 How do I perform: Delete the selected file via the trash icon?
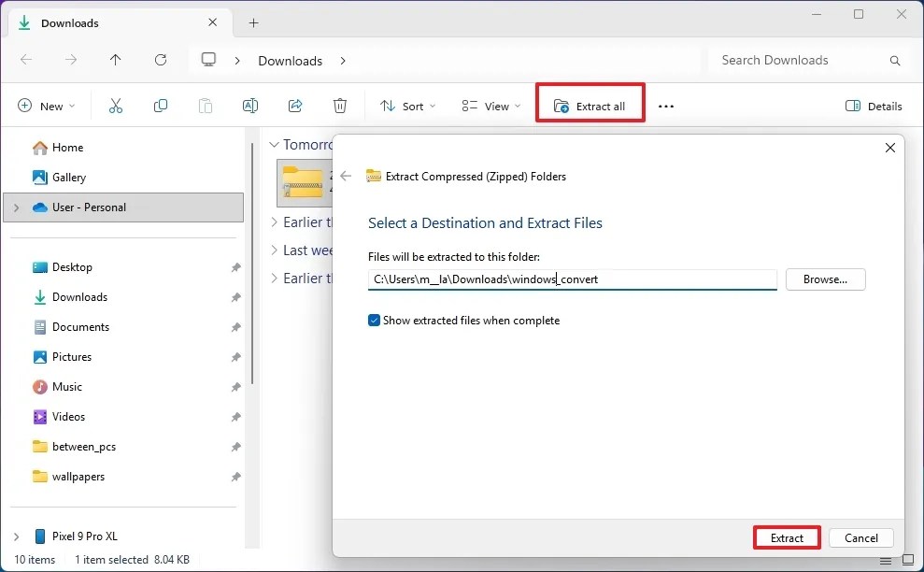pyautogui.click(x=340, y=106)
